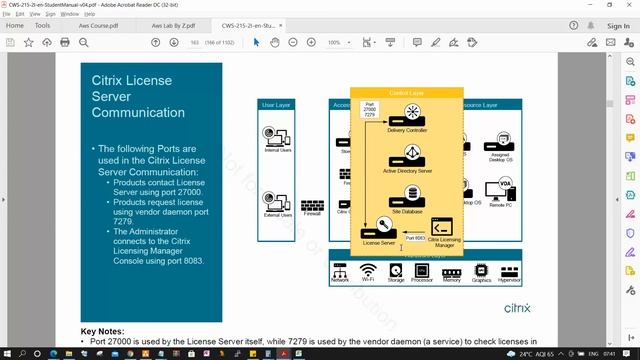
Task: Switch to Aws Course.pdf tab
Action: point(98,25)
